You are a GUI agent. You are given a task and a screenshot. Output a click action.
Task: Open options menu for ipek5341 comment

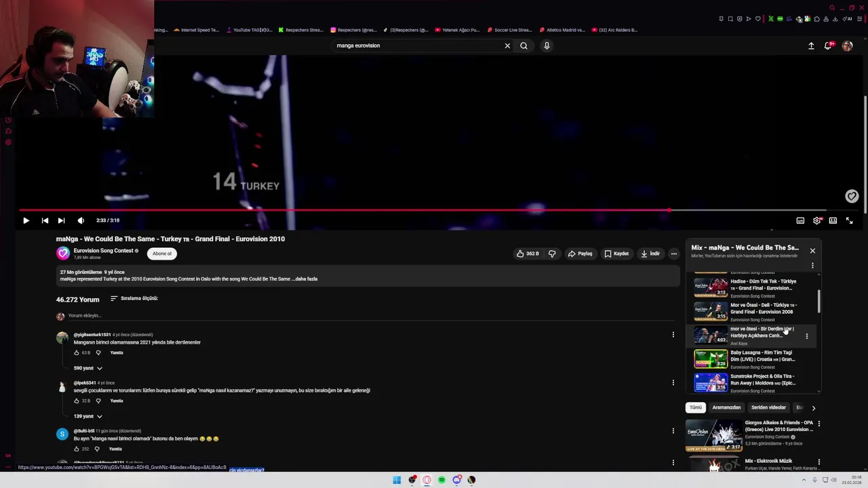tap(673, 382)
